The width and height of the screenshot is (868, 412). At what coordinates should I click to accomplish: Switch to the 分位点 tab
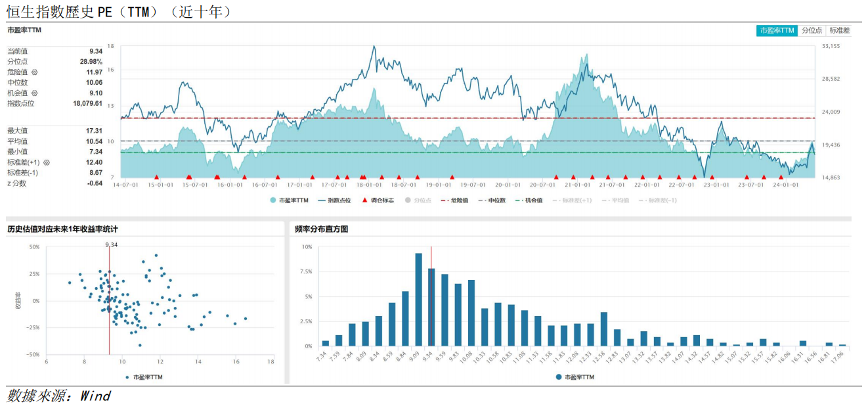click(812, 30)
